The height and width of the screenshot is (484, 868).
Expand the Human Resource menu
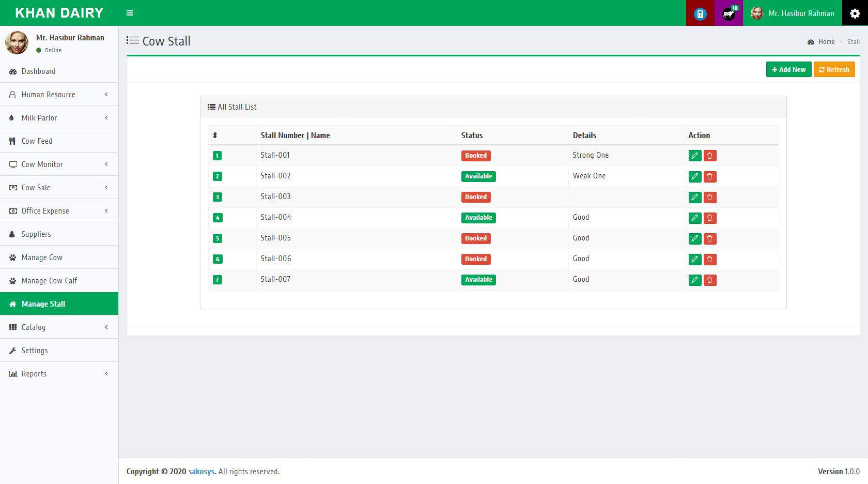pyautogui.click(x=59, y=95)
